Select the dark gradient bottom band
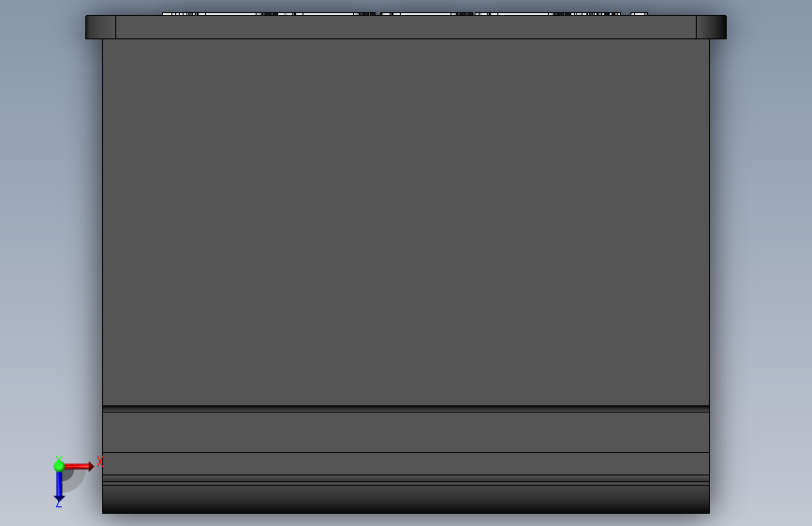 (x=406, y=499)
